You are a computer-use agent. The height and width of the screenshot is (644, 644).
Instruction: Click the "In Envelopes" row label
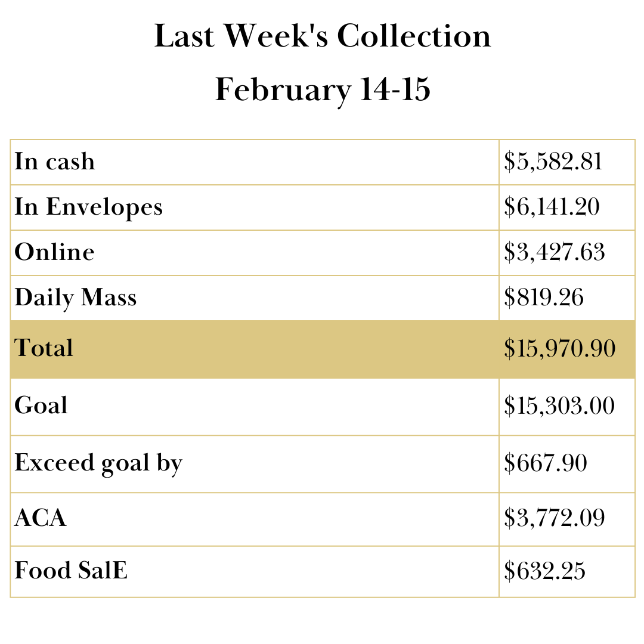click(89, 207)
